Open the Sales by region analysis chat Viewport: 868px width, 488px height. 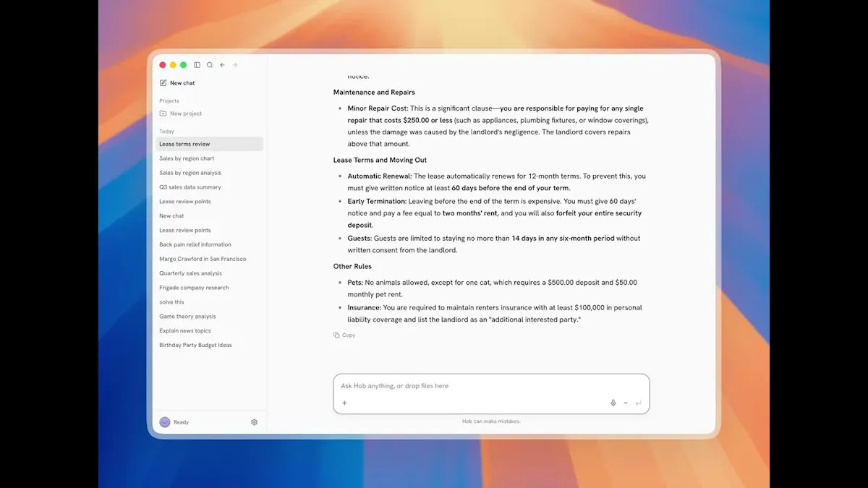click(x=210, y=173)
